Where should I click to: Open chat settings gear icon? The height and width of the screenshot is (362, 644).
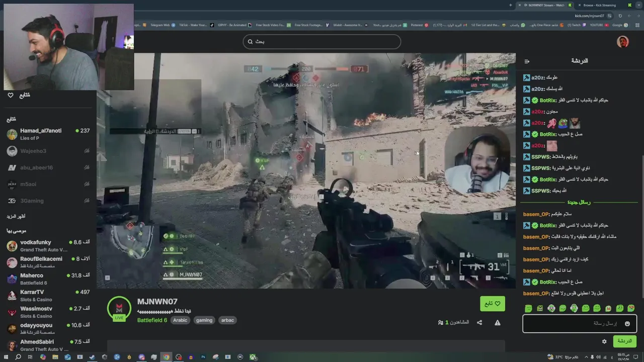(604, 341)
